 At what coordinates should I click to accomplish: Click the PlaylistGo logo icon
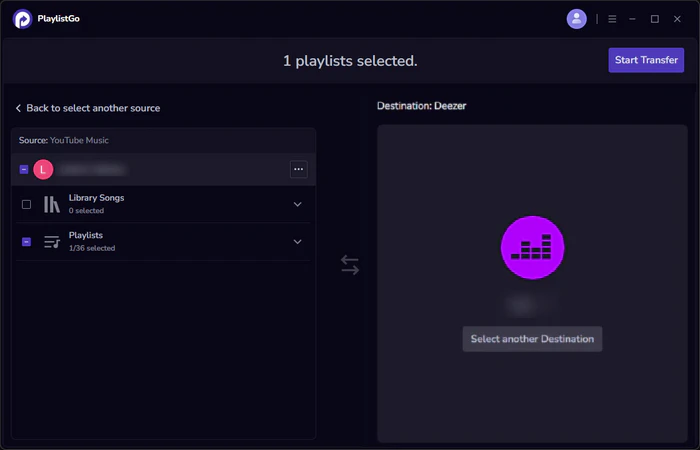(x=22, y=19)
